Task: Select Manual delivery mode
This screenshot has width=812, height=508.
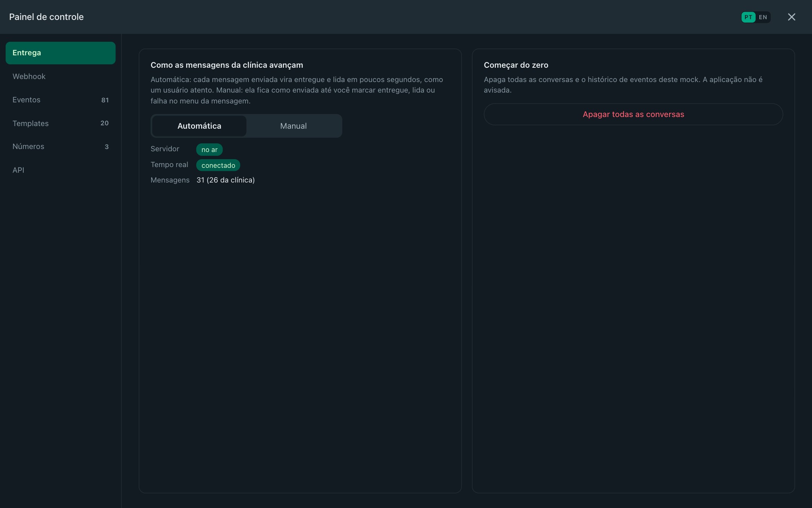Action: [294, 126]
